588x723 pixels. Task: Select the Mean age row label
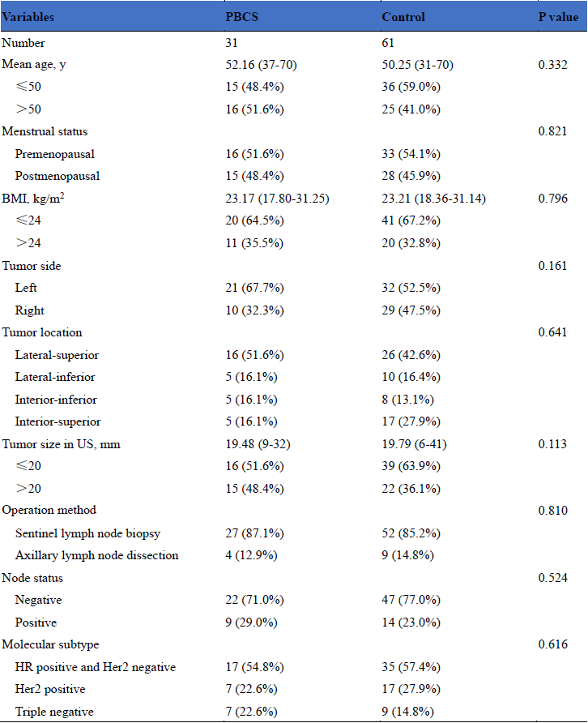[x=32, y=65]
